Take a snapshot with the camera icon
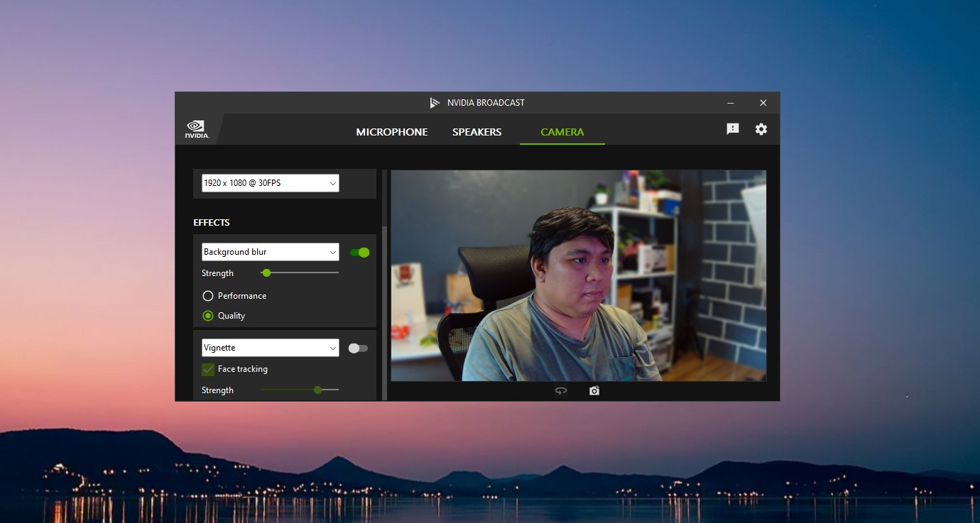The height and width of the screenshot is (523, 980). (594, 391)
